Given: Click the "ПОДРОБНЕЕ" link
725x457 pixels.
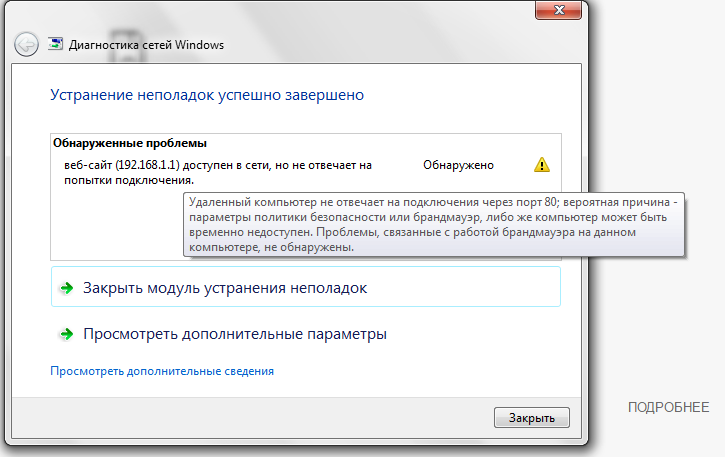Looking at the screenshot, I should pos(668,407).
